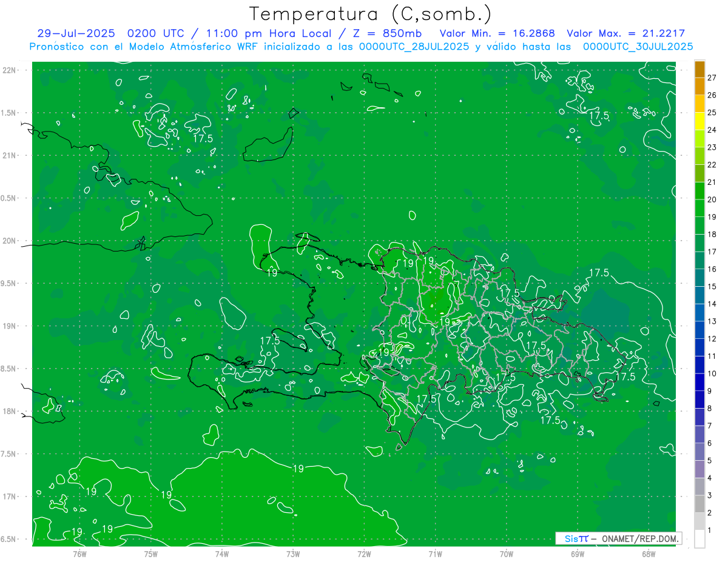The height and width of the screenshot is (562, 728).
Task: Click the "17N" latitude axis label
Action: (10, 497)
